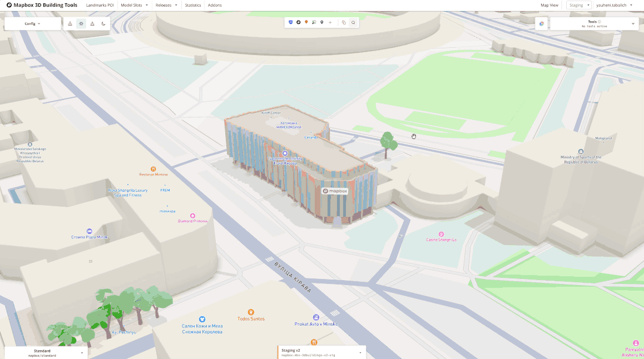Viewport: 644px width, 359px height.
Task: Click the gray location marker icon in the toolbar
Action: point(321,23)
